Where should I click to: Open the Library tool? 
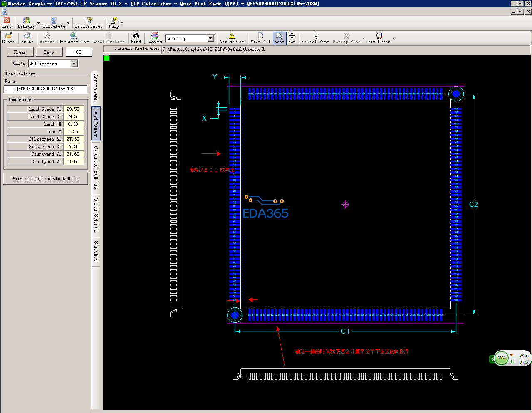pos(26,22)
